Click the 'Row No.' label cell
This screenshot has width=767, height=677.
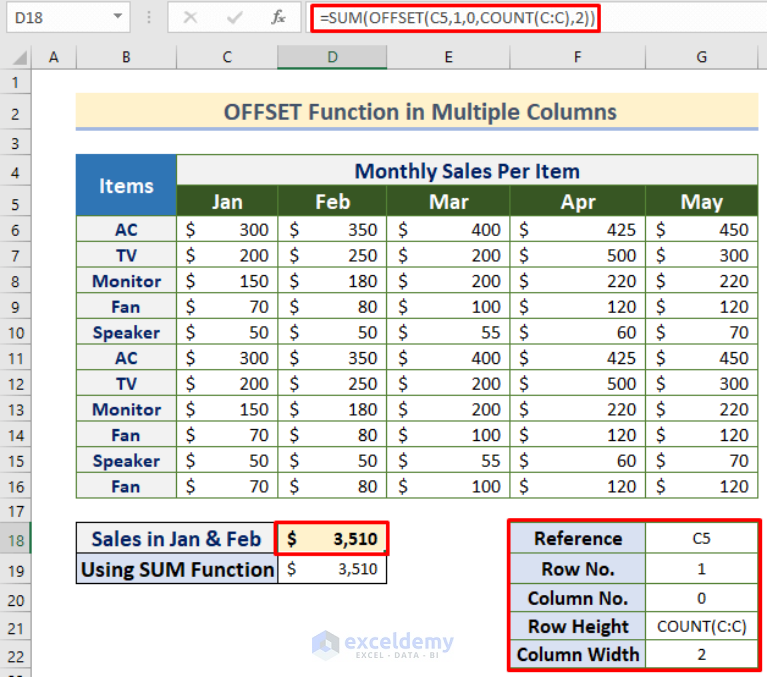coord(578,569)
